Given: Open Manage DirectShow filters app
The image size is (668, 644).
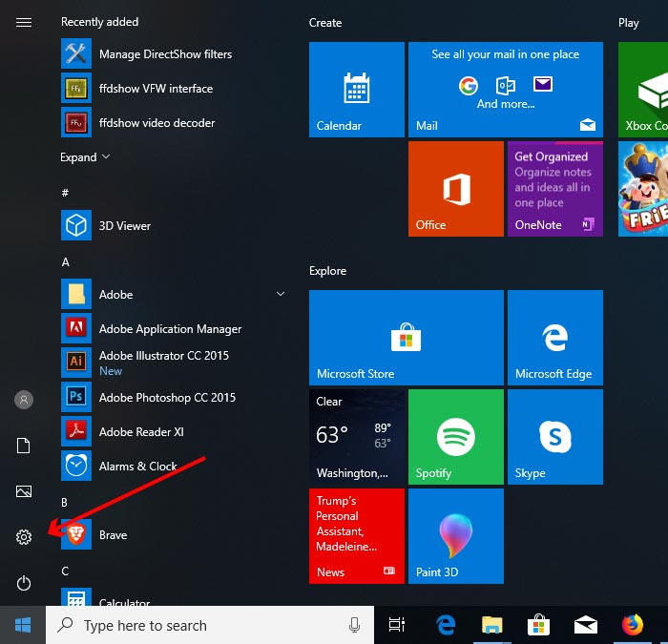Looking at the screenshot, I should click(x=175, y=53).
